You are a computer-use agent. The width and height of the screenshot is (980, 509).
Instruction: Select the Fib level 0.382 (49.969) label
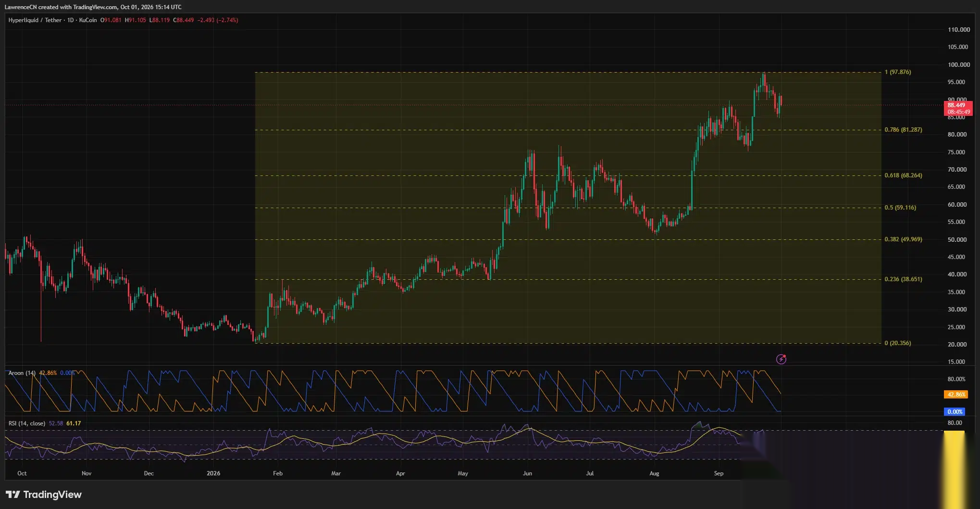[903, 239]
